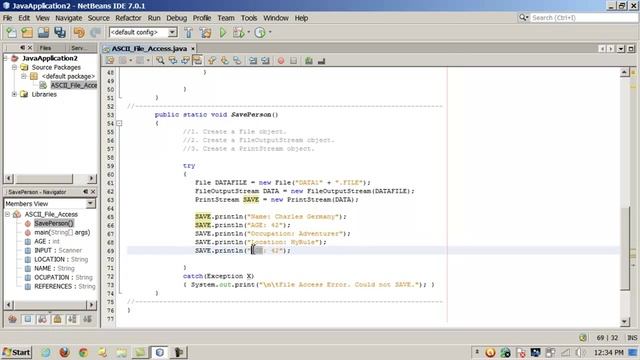This screenshot has height=360, width=640.
Task: Click main(String[] args) in Navigator
Action: [62, 232]
